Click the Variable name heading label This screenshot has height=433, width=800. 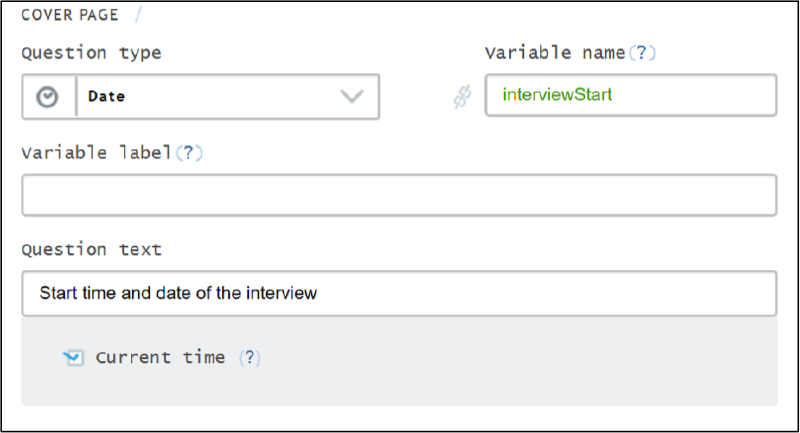coord(555,53)
